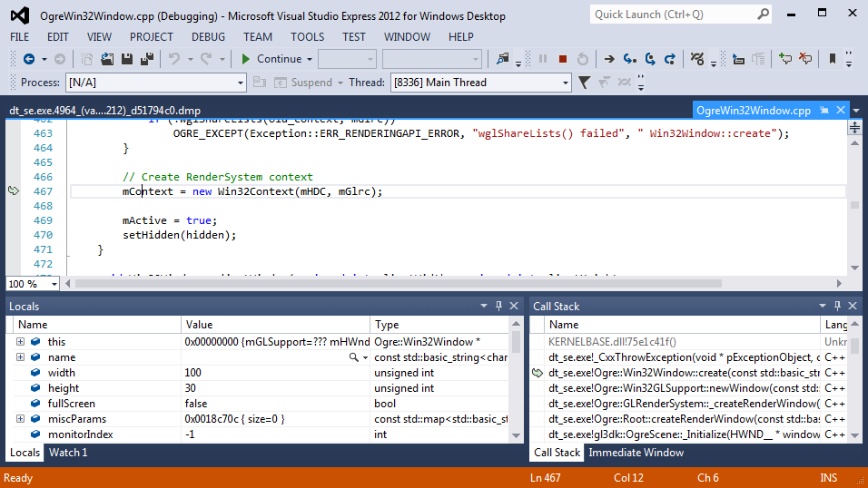Click the Comment Out selection icon
The width and height of the screenshot is (868, 488).
click(785, 59)
